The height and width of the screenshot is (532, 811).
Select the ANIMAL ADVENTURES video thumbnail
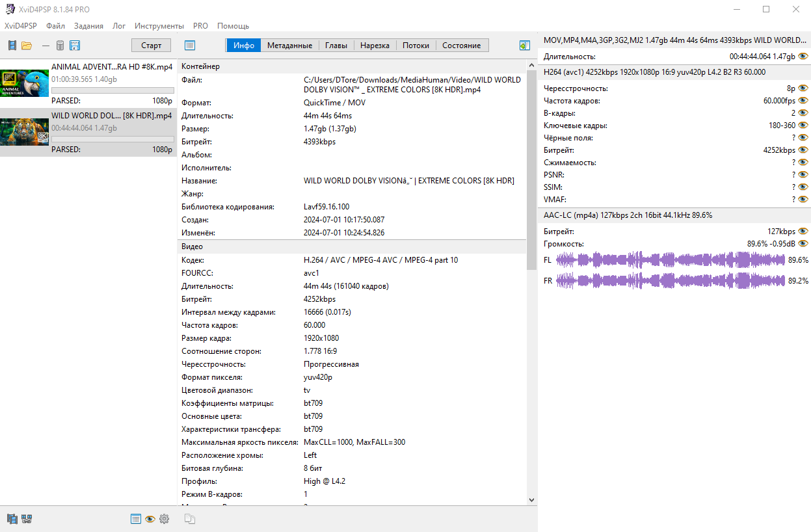25,83
